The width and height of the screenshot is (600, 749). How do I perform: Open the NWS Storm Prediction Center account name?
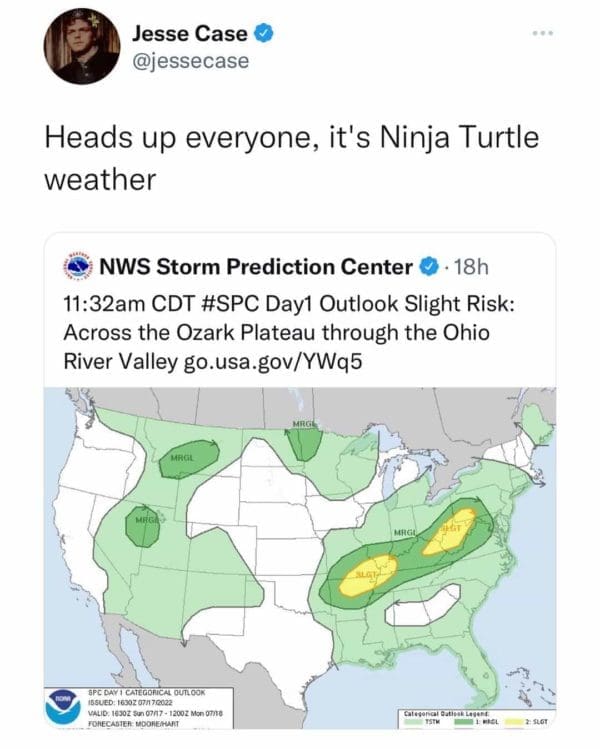click(x=255, y=267)
